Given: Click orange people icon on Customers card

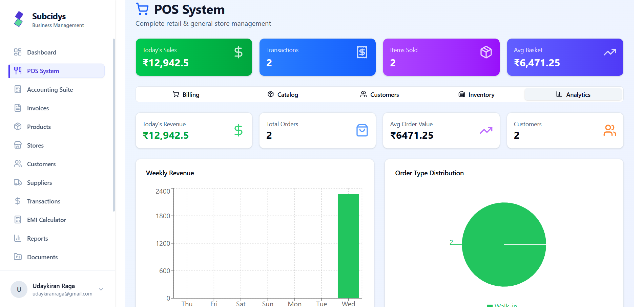Looking at the screenshot, I should [x=610, y=130].
